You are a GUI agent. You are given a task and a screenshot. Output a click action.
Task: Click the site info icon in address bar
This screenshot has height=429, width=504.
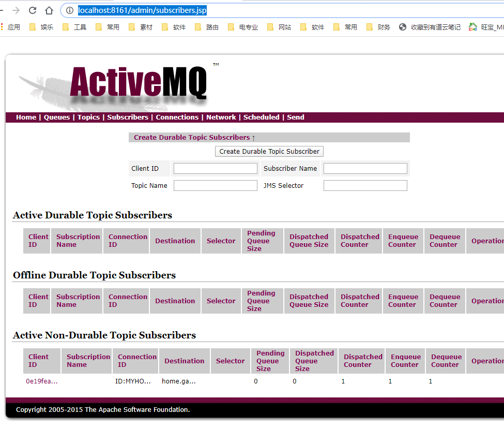point(70,10)
